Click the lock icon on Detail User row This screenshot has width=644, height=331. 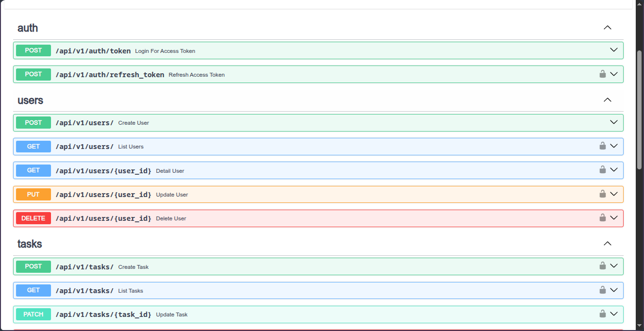tap(602, 170)
